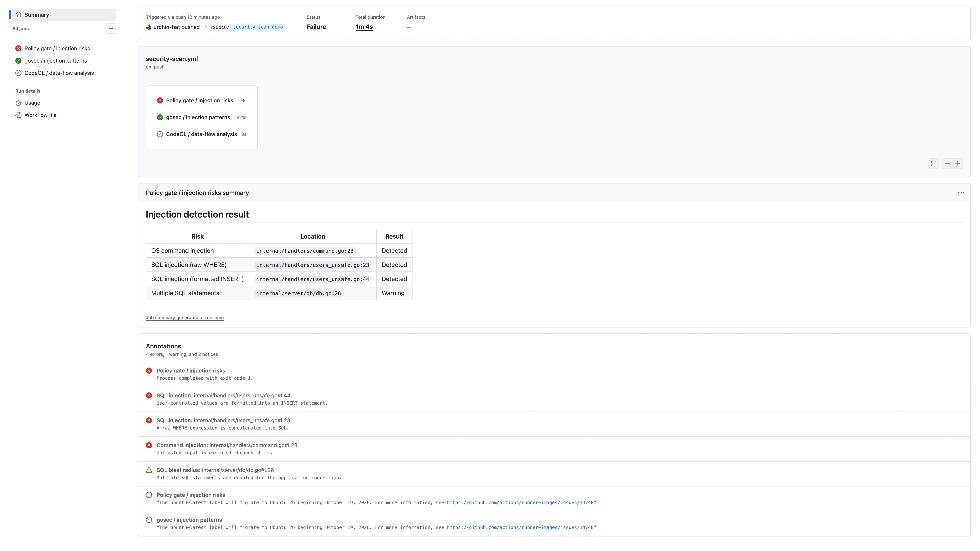Zoom in the workflow graph with plus

958,164
